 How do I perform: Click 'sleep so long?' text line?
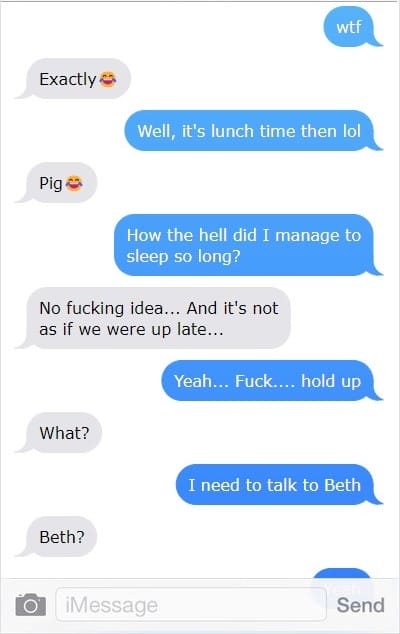(x=183, y=256)
